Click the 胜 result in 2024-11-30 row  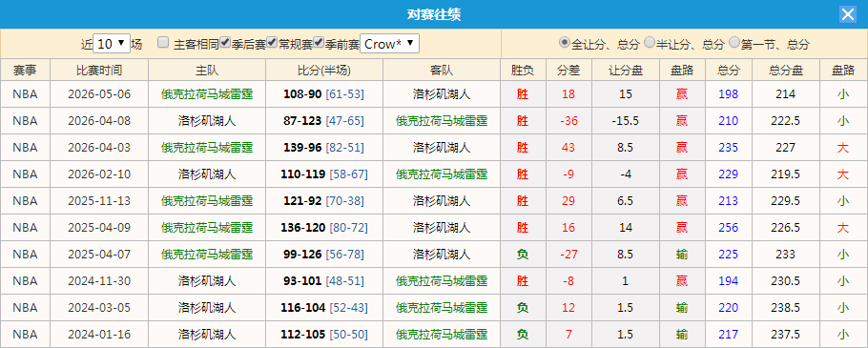(x=523, y=281)
